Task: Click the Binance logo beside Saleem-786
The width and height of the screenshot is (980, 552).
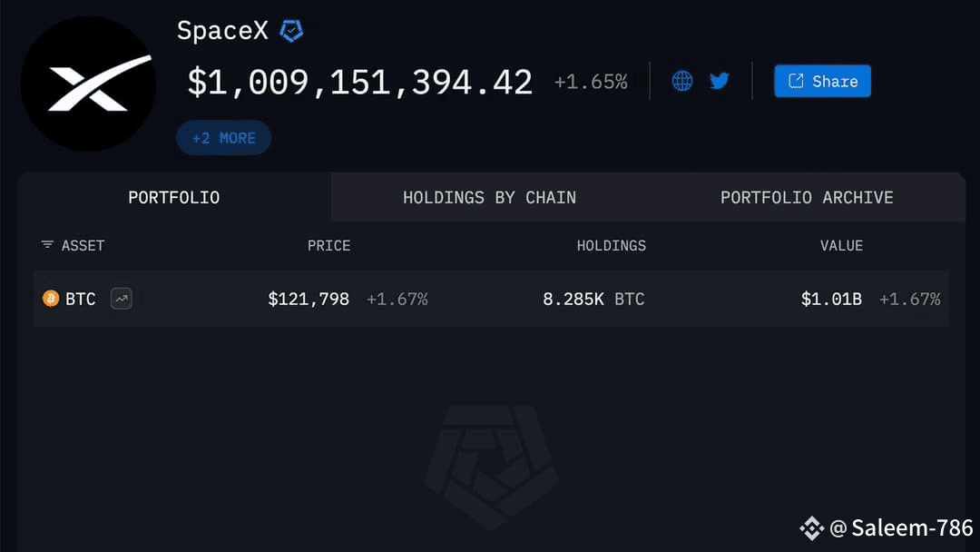Action: pos(812,528)
